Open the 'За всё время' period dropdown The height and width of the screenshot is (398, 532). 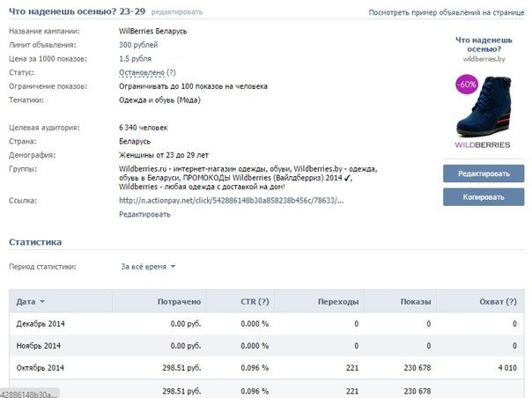(x=148, y=267)
